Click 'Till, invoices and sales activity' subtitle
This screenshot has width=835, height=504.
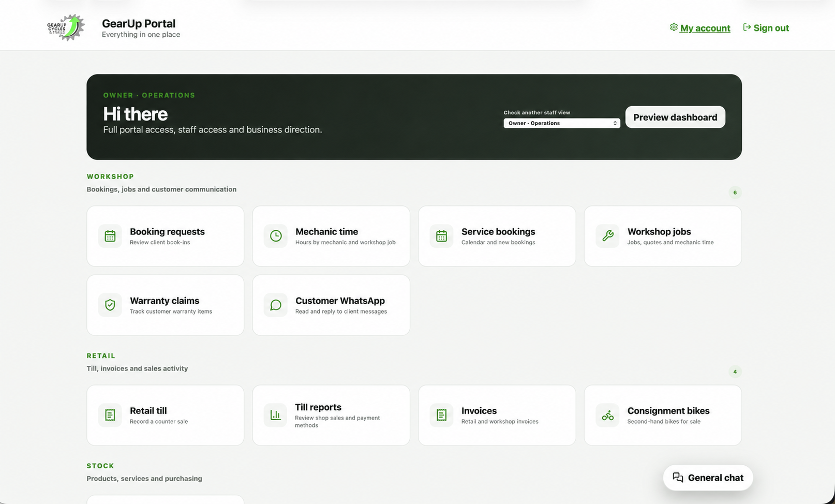137,368
